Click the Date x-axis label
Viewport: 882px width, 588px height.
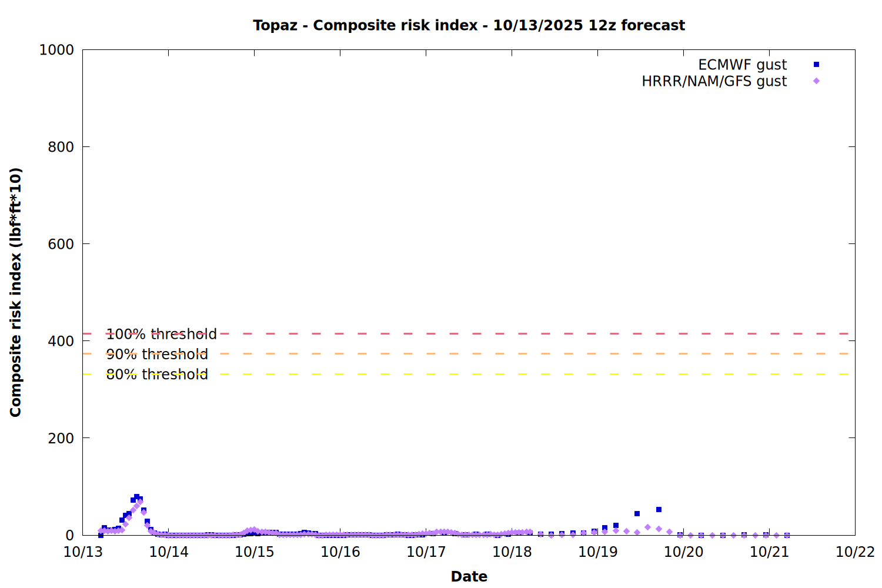(469, 576)
